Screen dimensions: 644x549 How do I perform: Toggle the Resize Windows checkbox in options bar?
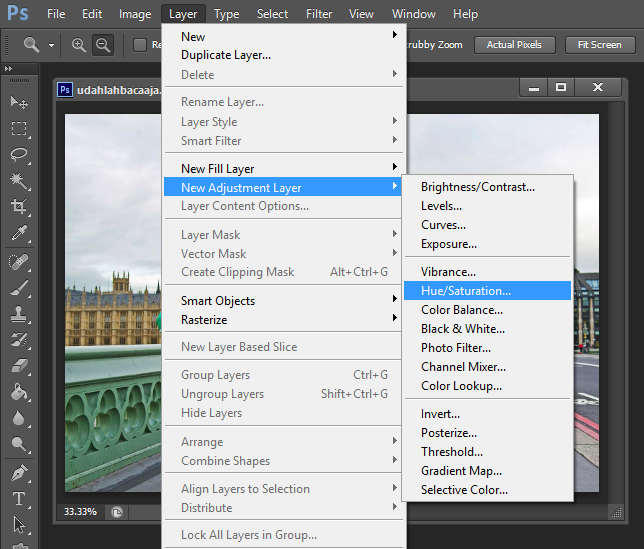click(140, 45)
